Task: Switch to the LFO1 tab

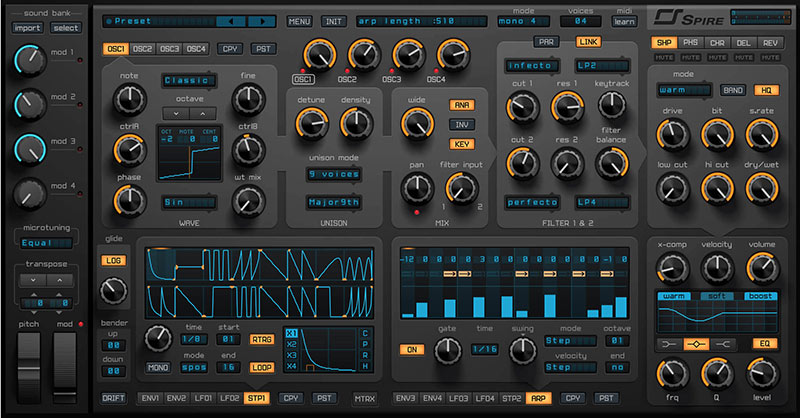Action: [x=203, y=398]
